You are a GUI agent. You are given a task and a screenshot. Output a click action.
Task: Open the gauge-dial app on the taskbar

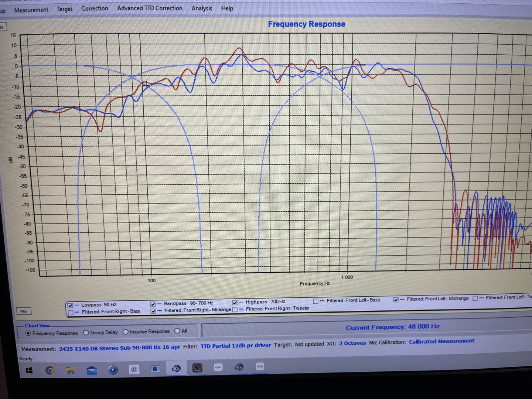point(198,368)
